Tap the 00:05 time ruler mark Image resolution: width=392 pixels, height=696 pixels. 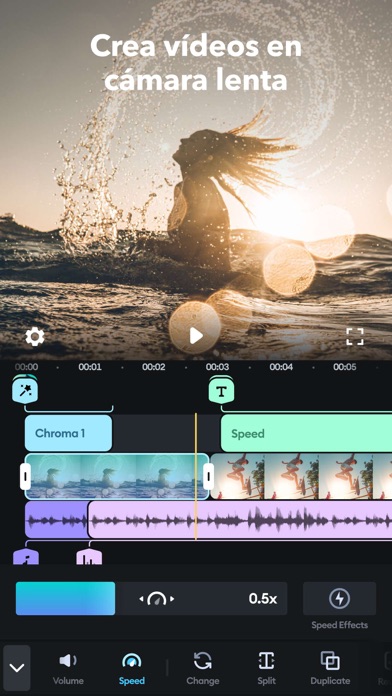point(344,367)
